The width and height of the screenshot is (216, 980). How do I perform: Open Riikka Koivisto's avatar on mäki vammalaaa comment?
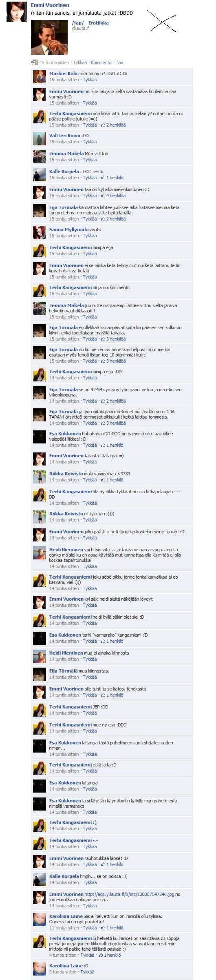[40, 477]
